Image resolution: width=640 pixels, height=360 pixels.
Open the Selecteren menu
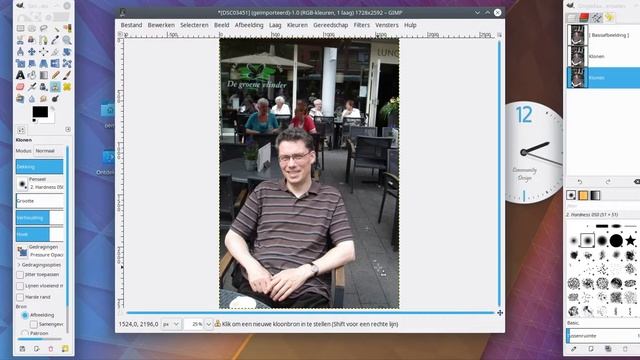pyautogui.click(x=194, y=25)
